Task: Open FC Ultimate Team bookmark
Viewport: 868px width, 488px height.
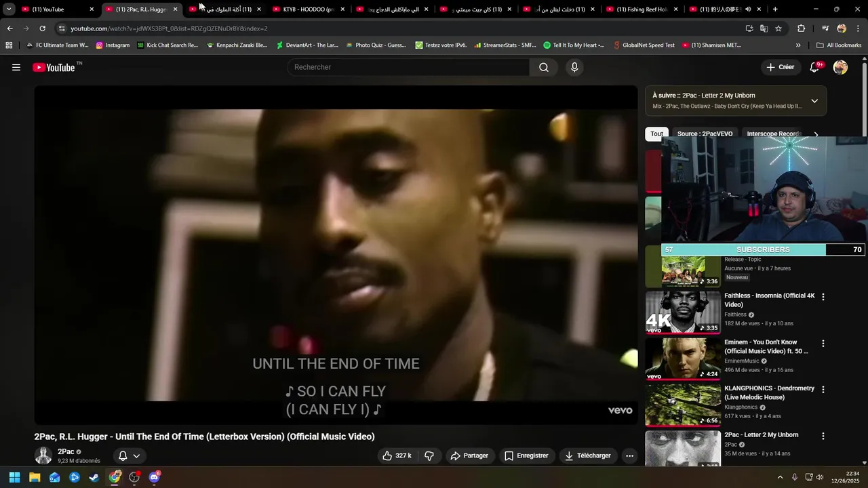Action: (x=57, y=45)
